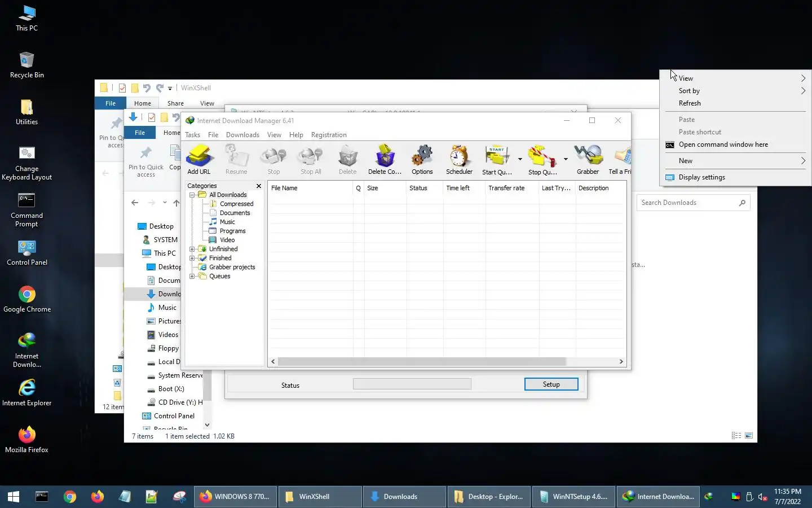The height and width of the screenshot is (508, 812).
Task: Select Boot (X:) drive in navigation pane
Action: pos(171,389)
